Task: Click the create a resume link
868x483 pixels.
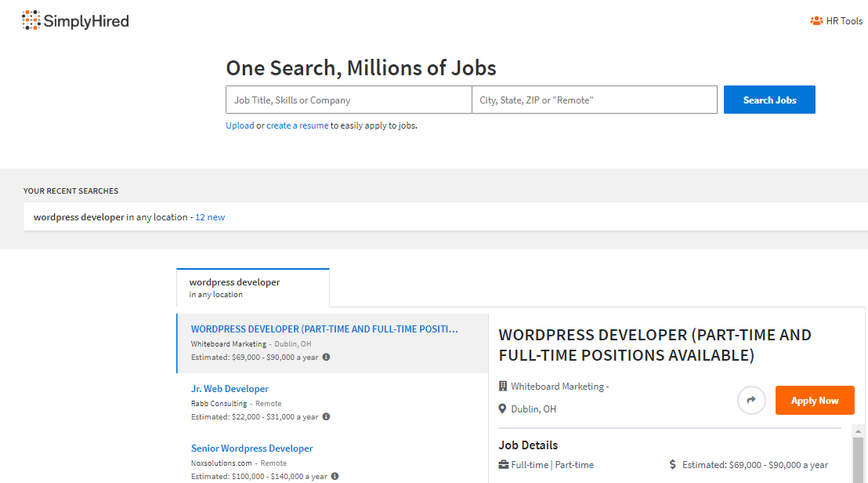Action: click(x=298, y=125)
